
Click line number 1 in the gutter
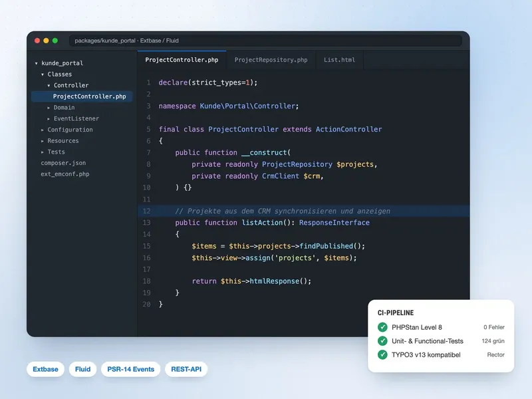pos(148,82)
